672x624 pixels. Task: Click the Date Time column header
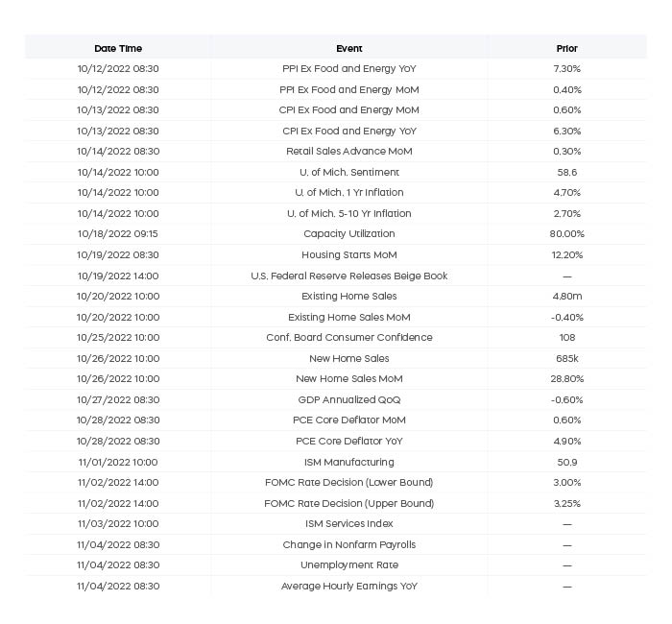[118, 48]
